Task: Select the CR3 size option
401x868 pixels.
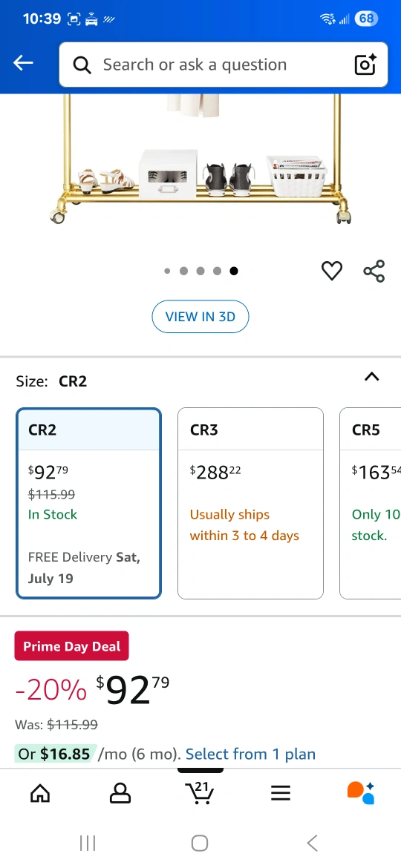Action: click(x=250, y=503)
